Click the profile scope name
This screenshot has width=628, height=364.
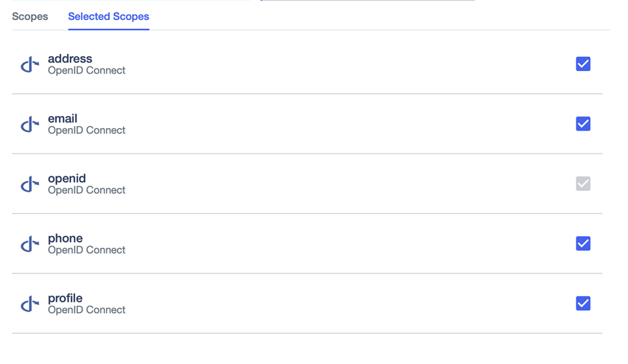click(x=65, y=298)
